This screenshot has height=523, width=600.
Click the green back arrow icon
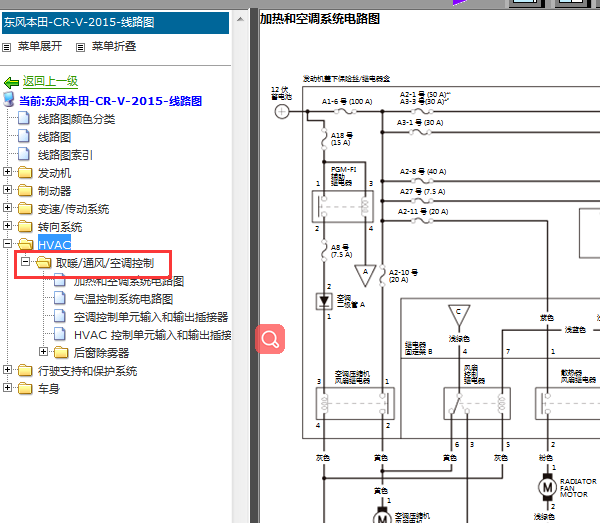tap(11, 82)
